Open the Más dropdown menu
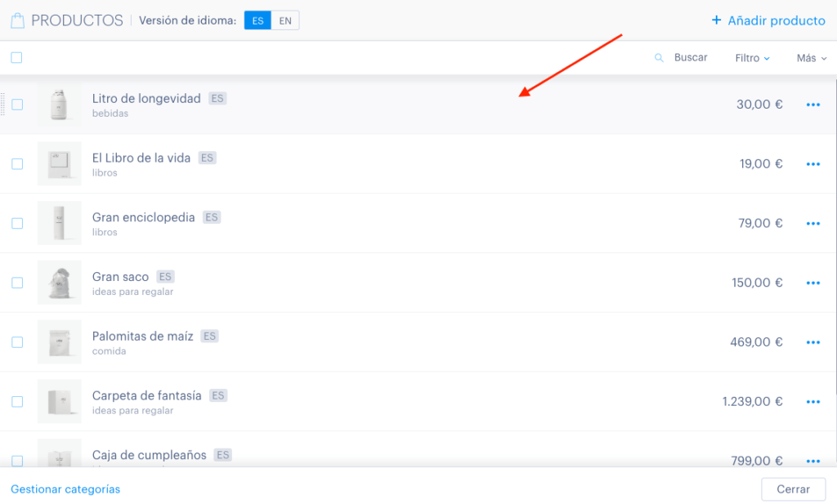 pyautogui.click(x=812, y=58)
